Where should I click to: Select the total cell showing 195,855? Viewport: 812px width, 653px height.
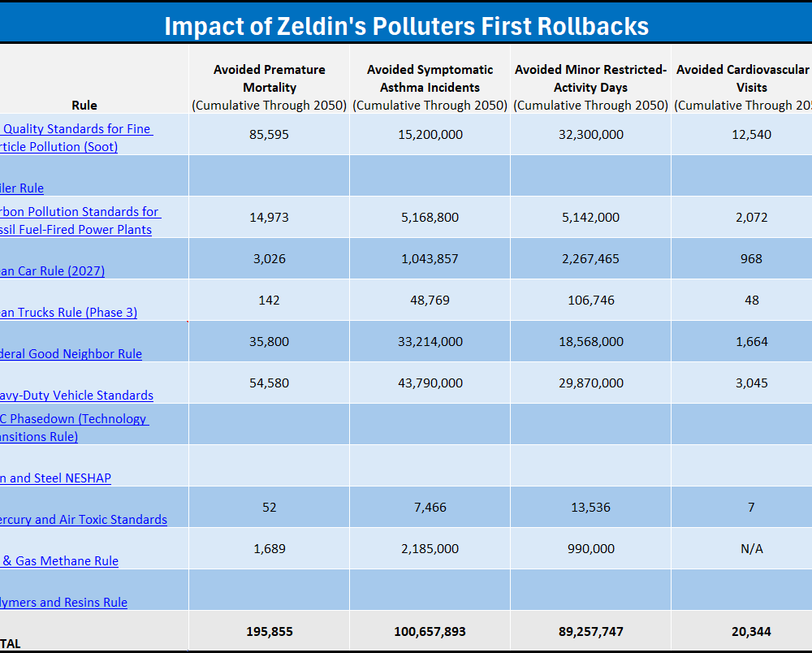pos(270,631)
